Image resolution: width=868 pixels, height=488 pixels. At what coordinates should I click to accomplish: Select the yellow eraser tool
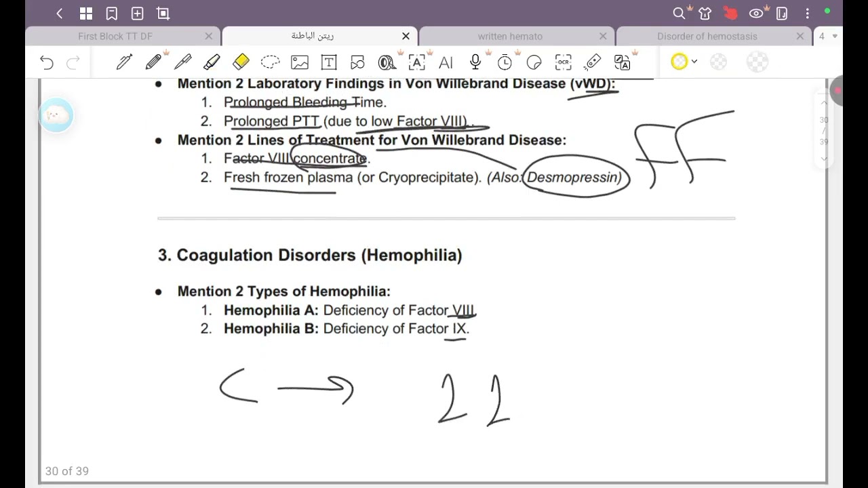point(241,62)
